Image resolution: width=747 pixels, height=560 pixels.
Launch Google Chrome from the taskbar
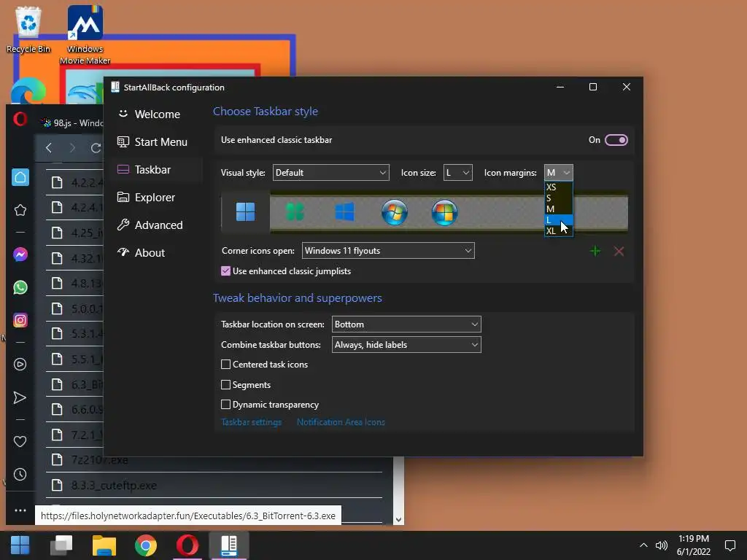(x=146, y=545)
